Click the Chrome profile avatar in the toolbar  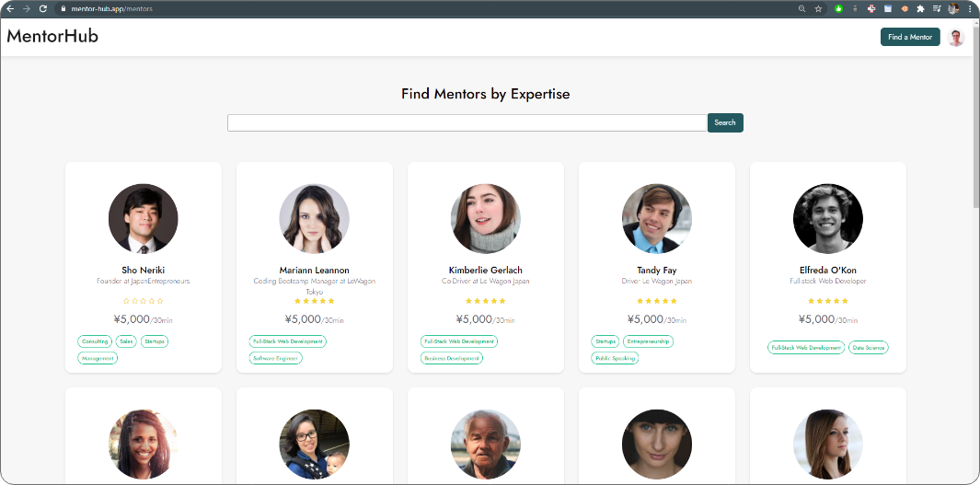953,9
